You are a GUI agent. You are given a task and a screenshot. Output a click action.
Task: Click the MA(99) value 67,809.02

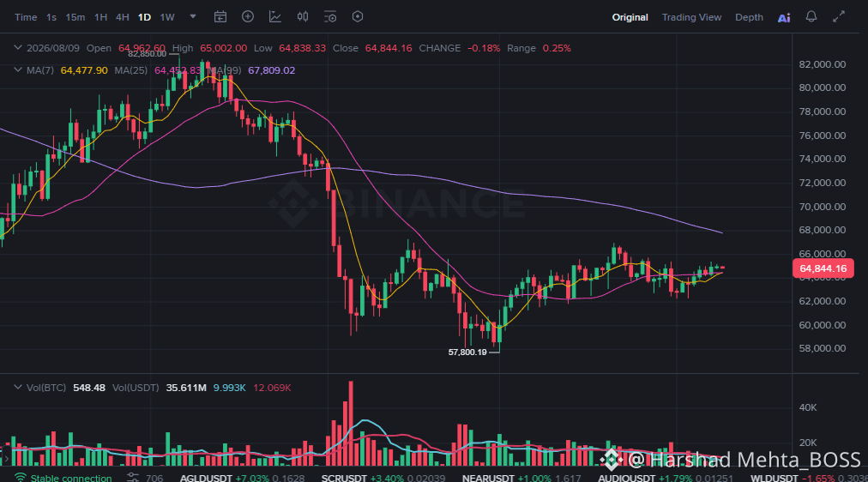(x=271, y=70)
